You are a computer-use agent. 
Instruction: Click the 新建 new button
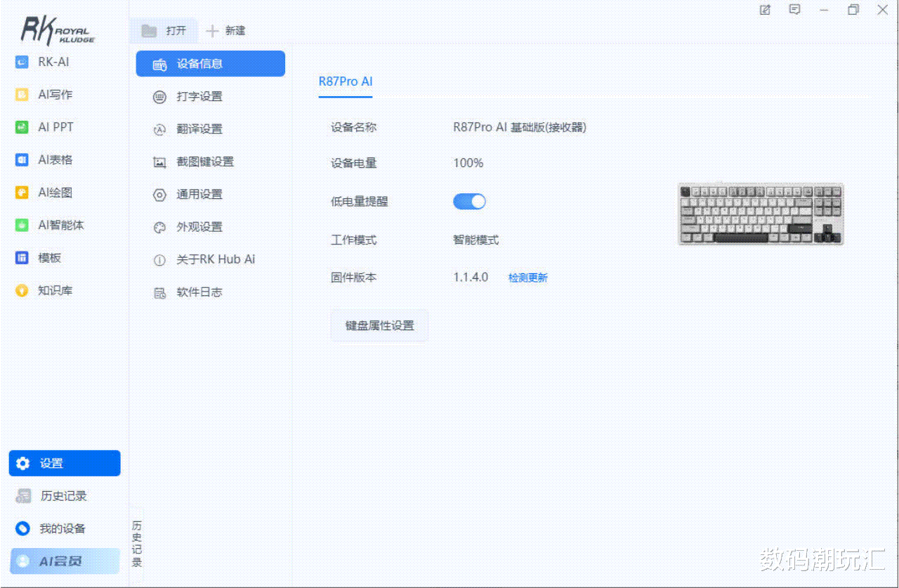click(x=225, y=31)
